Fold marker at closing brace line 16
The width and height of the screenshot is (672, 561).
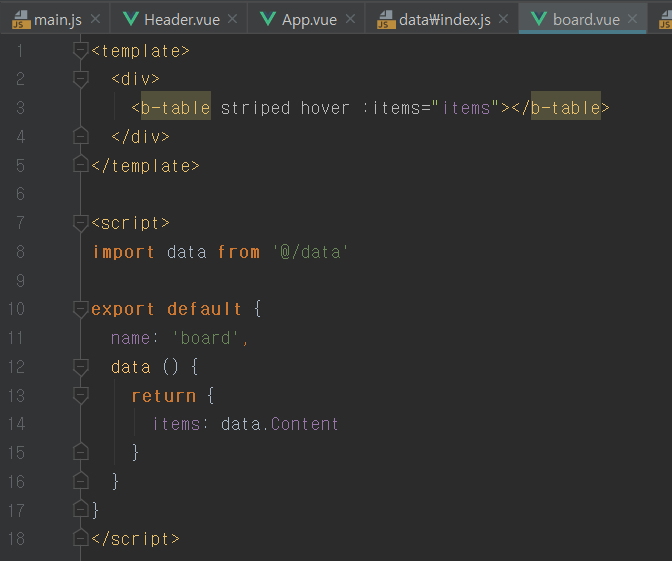click(81, 481)
